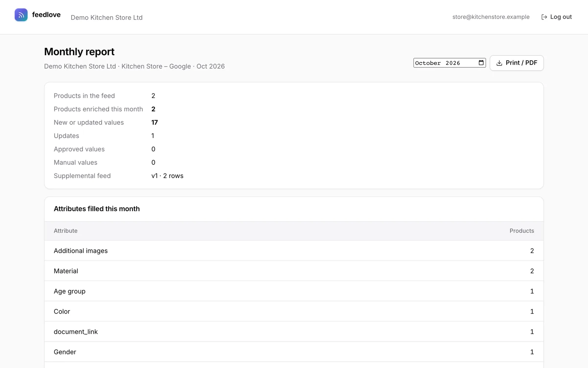Click store@kitchenstore.example account email
Viewport: 588px width, 368px height.
pos(491,17)
